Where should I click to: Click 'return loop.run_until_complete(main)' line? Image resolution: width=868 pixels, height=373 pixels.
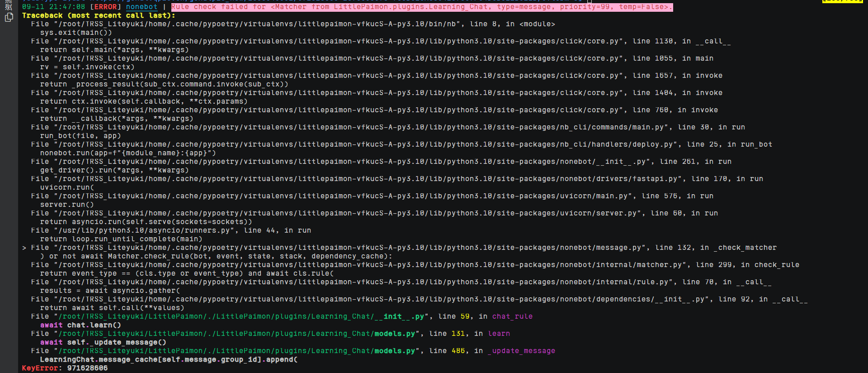(121, 239)
